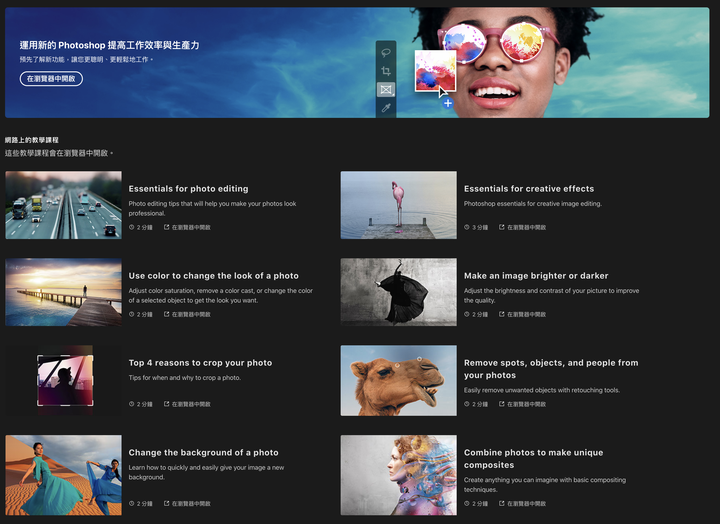The image size is (720, 524).
Task: Open the flamingo creative effects thumbnail
Action: coord(399,205)
